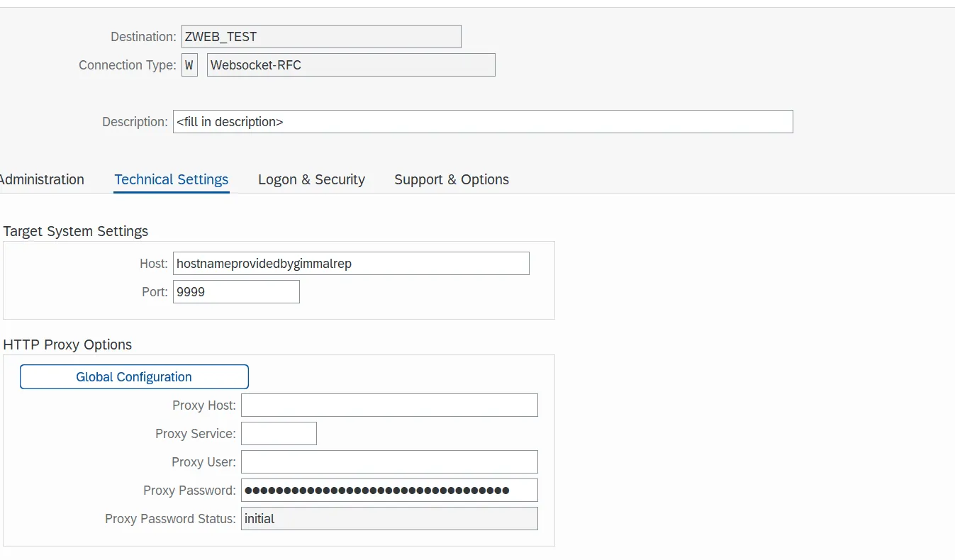Viewport: 955px width, 560px height.
Task: Click the Proxy Password Status label
Action: (170, 519)
